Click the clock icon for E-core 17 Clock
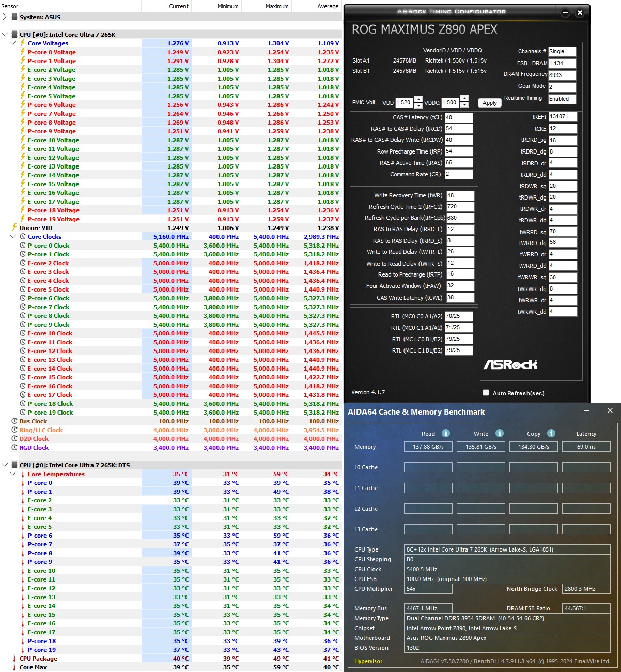Image resolution: width=621 pixels, height=672 pixels. (x=23, y=395)
